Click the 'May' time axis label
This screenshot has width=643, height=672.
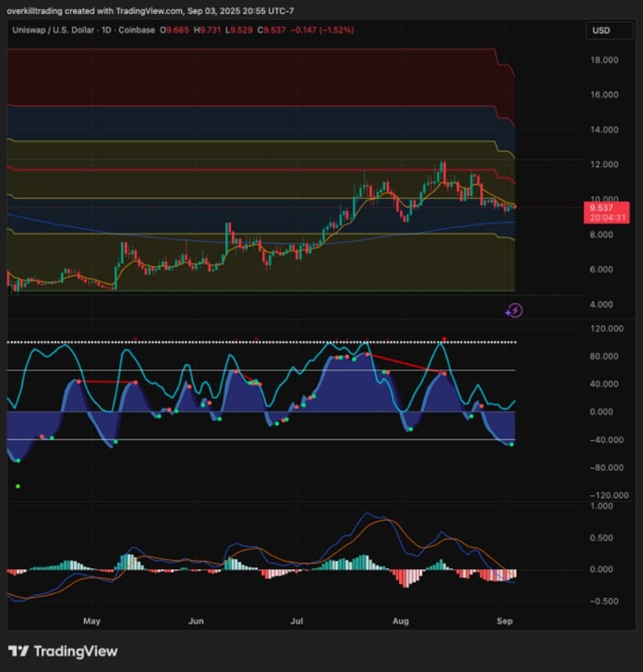click(92, 621)
